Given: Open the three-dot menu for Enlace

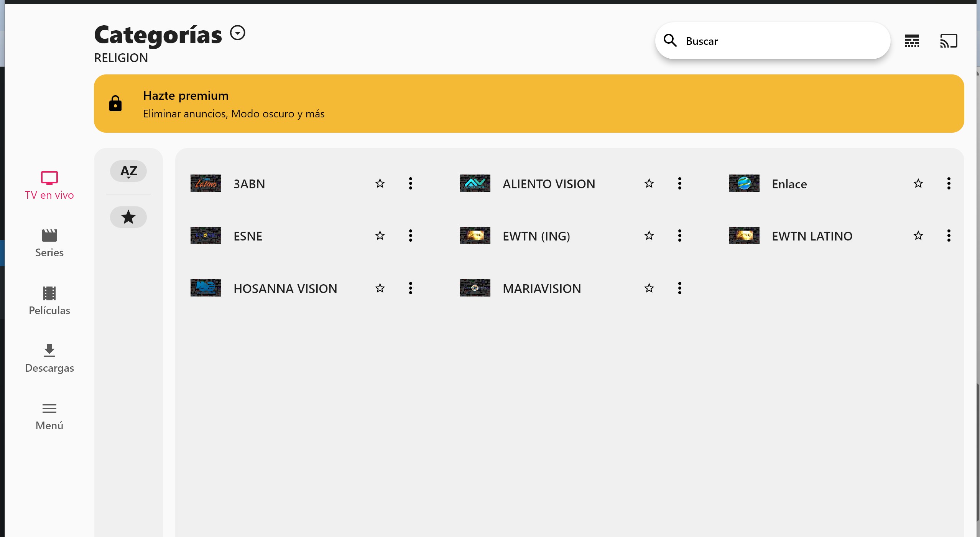Looking at the screenshot, I should [949, 184].
